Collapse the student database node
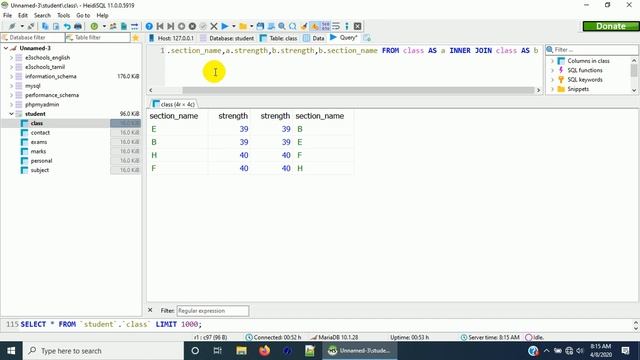640x360 pixels. point(11,114)
